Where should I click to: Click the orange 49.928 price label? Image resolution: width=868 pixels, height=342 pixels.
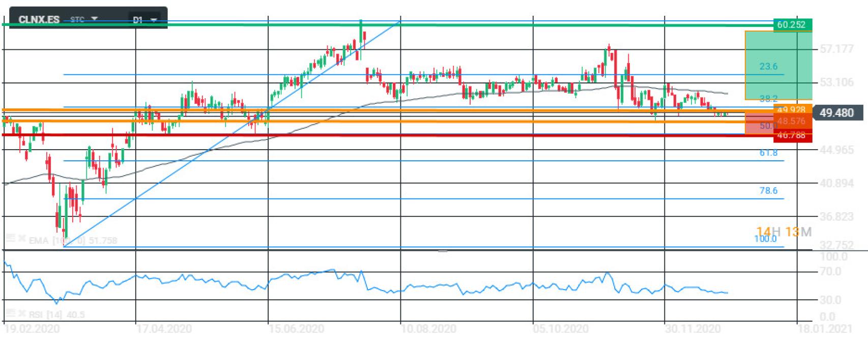tap(792, 110)
